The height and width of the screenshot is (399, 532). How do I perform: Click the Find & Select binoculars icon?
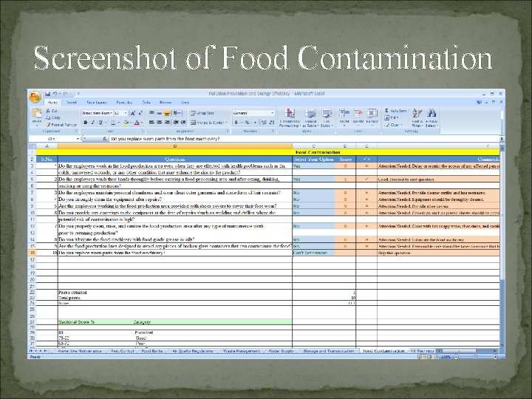(x=432, y=113)
